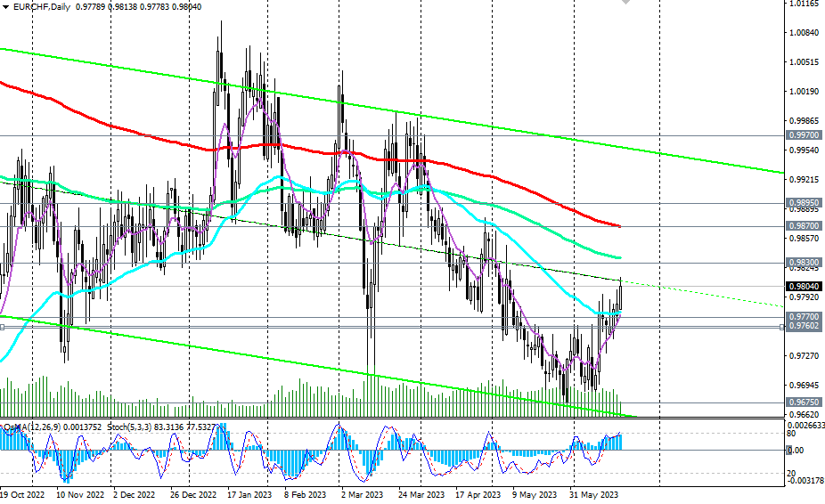Select the left square handle of the 0.9760 line

[3, 327]
